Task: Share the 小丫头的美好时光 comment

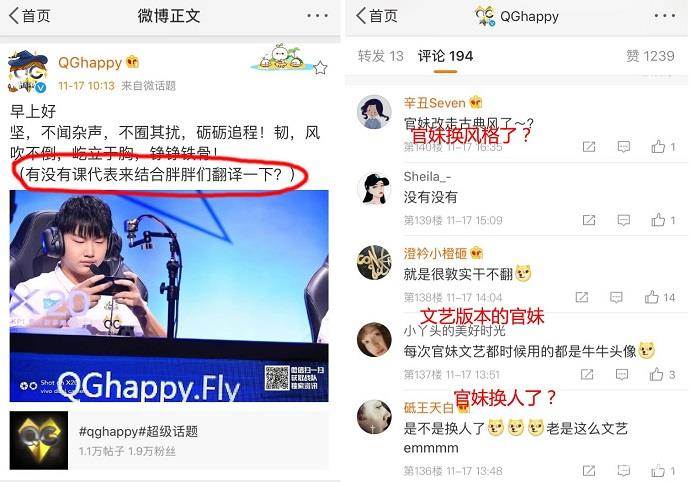Action: click(x=587, y=375)
